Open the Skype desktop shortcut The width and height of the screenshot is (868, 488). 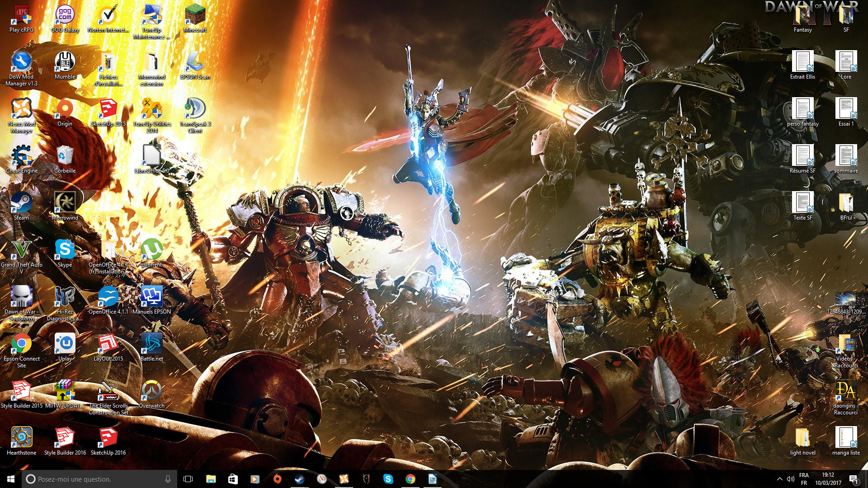(x=65, y=253)
